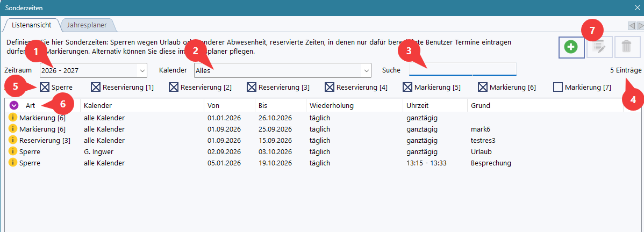This screenshot has height=232, width=644.
Task: Switch to the Jahresplaner tab
Action: [87, 25]
